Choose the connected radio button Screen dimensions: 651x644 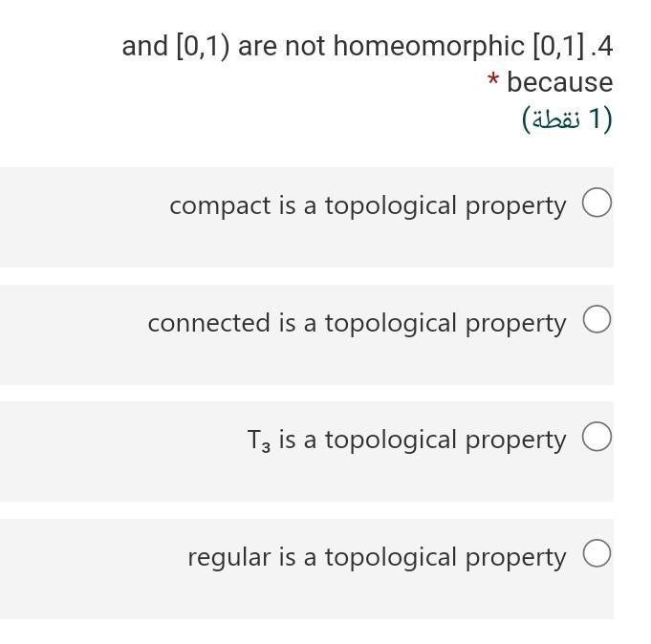point(597,319)
